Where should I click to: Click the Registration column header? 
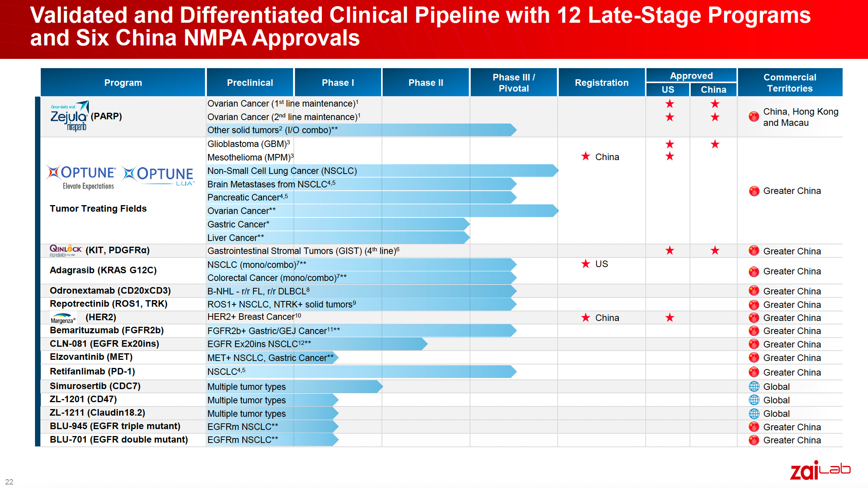point(601,83)
